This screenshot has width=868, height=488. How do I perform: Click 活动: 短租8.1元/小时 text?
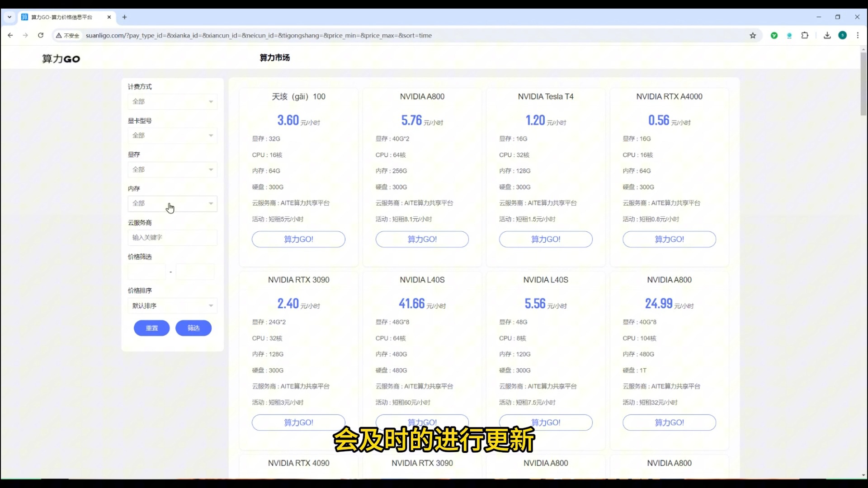pyautogui.click(x=404, y=219)
